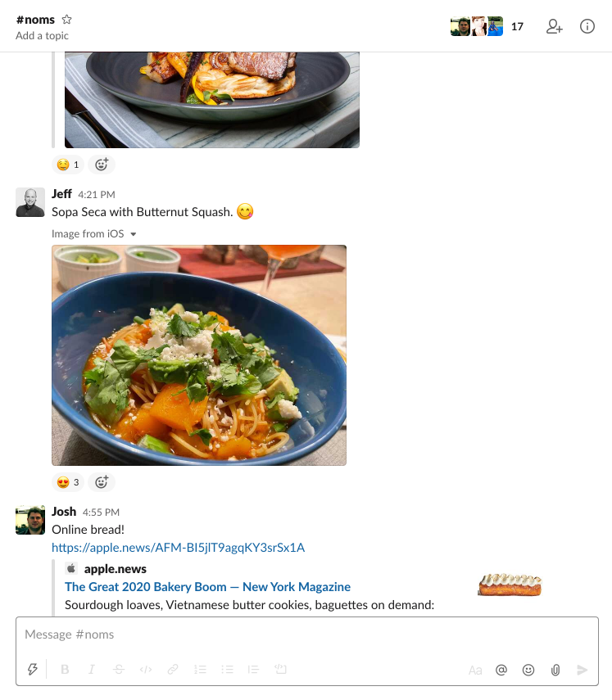Open shortcuts lightning bolt menu
The width and height of the screenshot is (612, 700).
[x=33, y=670]
